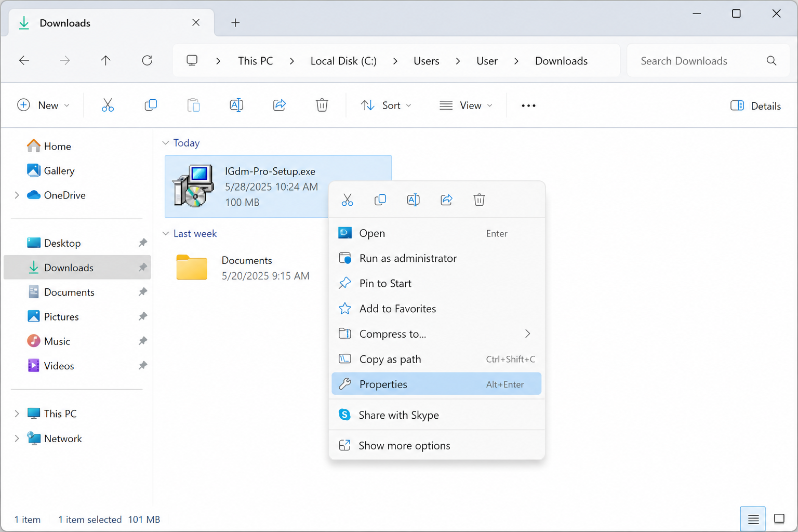Go up one folder level
798x532 pixels.
tap(105, 61)
